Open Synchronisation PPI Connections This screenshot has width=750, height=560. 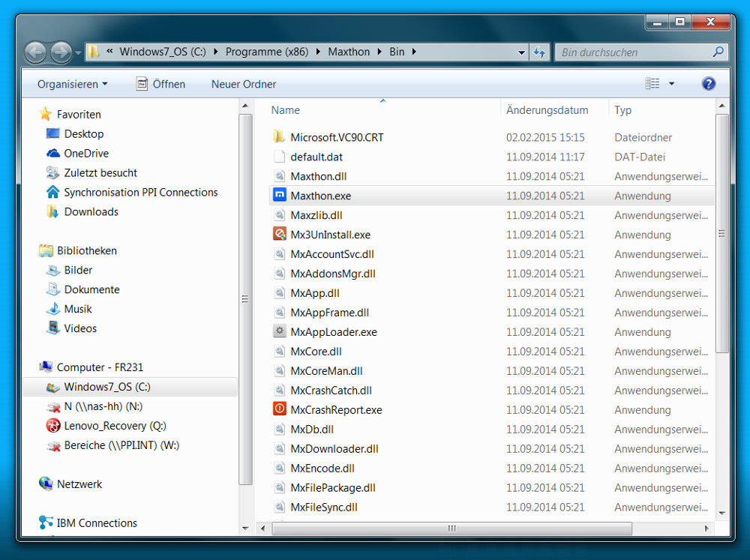(x=141, y=192)
